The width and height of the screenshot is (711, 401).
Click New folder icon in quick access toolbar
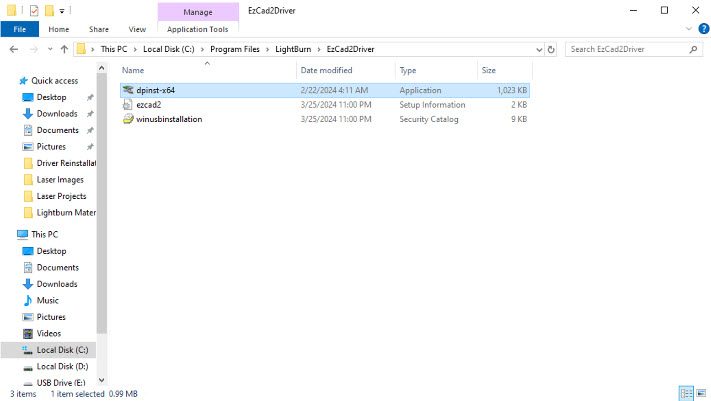pos(49,10)
